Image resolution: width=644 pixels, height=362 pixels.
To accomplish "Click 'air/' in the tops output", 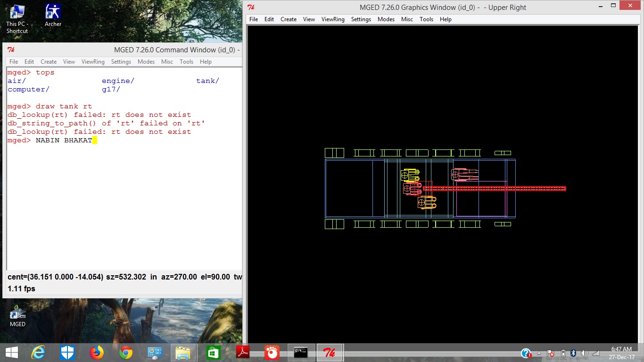I will pyautogui.click(x=17, y=81).
